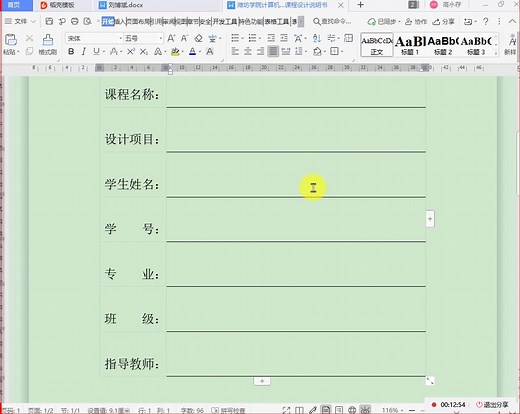520x414 pixels.
Task: Center align the paragraph text
Action: (x=248, y=51)
